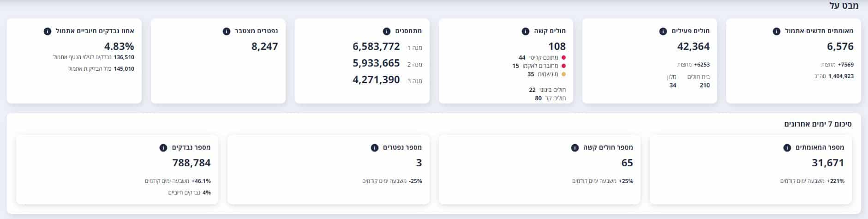Click the מבט על section title

844,6
